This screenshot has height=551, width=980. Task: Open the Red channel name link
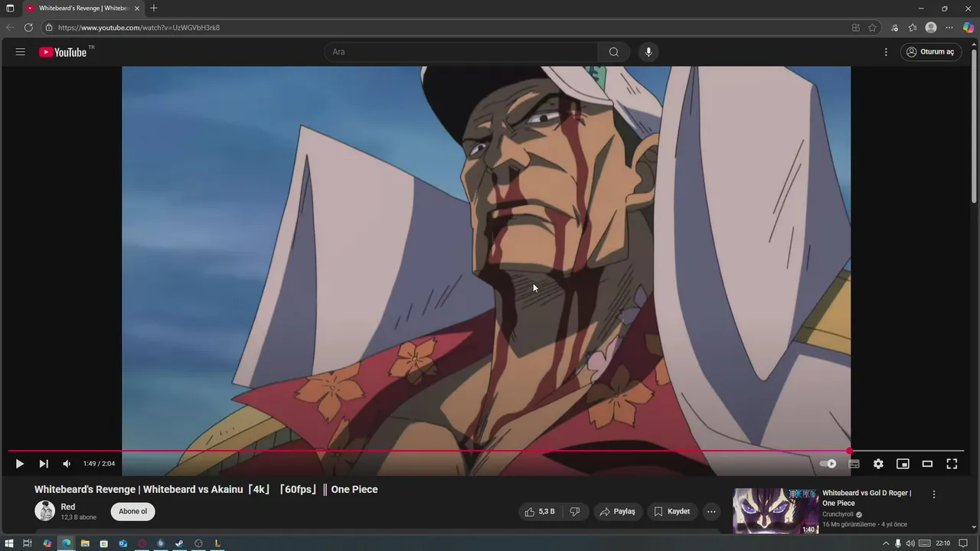[x=68, y=507]
